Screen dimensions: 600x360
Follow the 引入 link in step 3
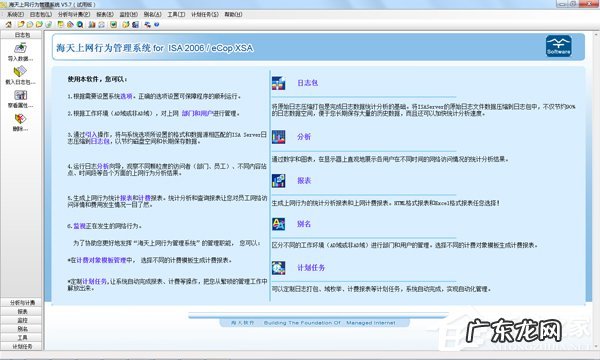(x=91, y=135)
